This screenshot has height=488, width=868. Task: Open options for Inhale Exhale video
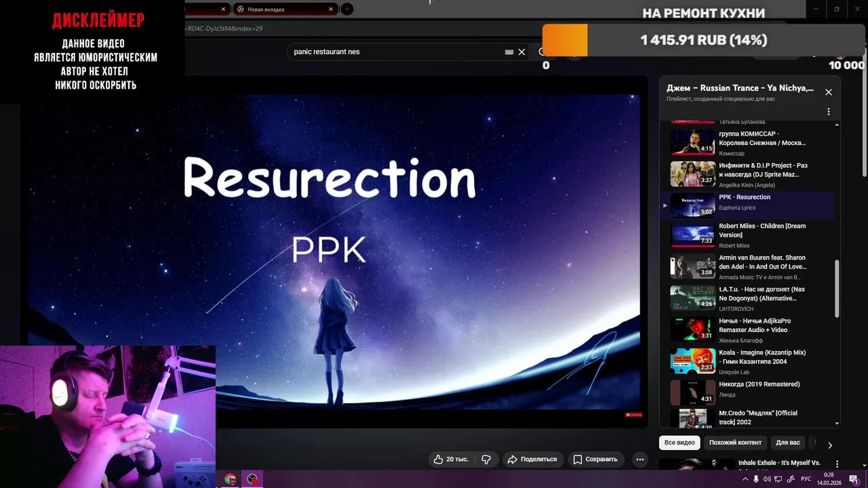tap(837, 464)
